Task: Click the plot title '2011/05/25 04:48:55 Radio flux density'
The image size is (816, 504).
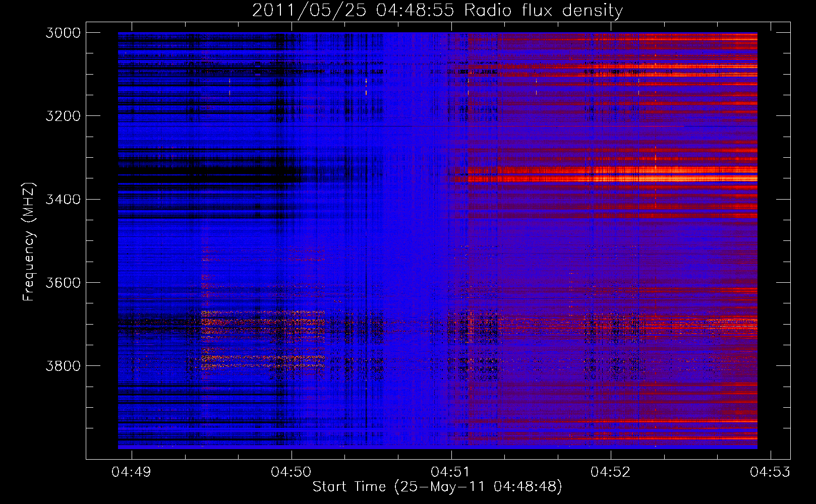Action: 437,10
